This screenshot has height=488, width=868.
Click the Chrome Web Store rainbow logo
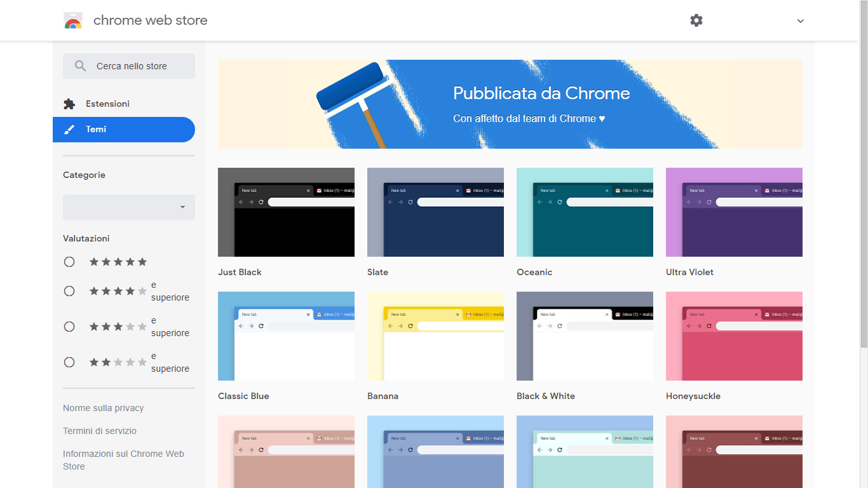(x=73, y=21)
